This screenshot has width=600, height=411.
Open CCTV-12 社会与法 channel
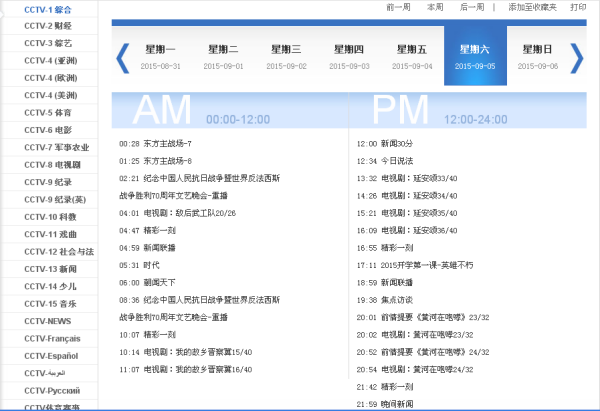tap(59, 252)
